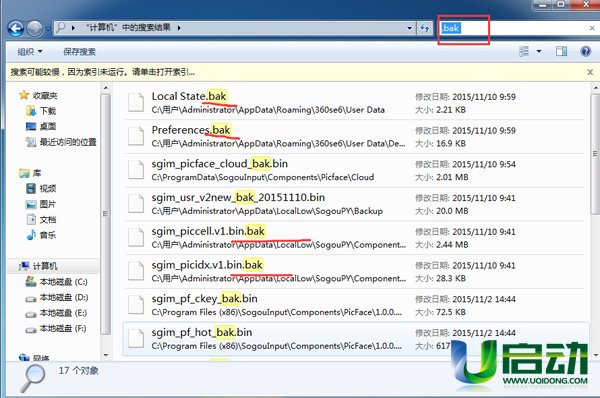
Task: Click file icon of sgim_pf_hot_bak.bin
Action: pos(136,338)
